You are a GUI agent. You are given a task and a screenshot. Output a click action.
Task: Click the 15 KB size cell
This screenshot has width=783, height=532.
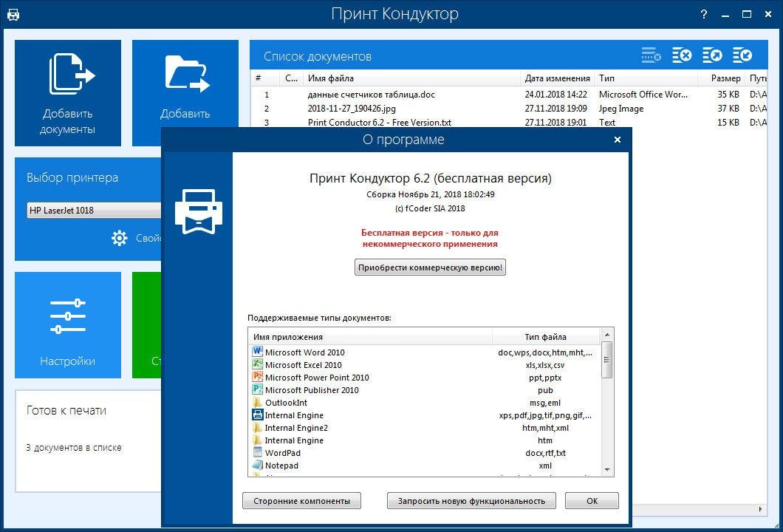(x=728, y=123)
